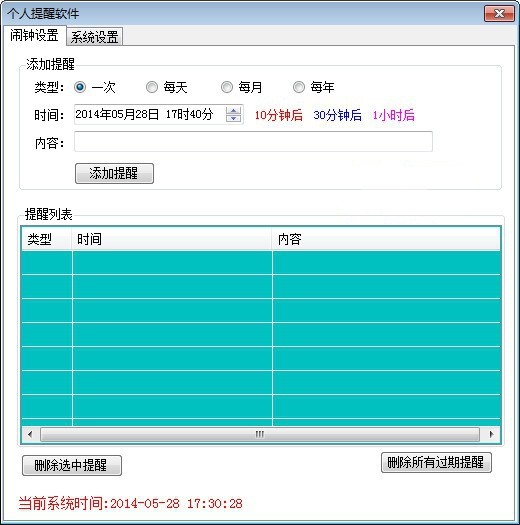Click the list's right scroll arrow
Screen dimensions: 520x525
(x=491, y=434)
